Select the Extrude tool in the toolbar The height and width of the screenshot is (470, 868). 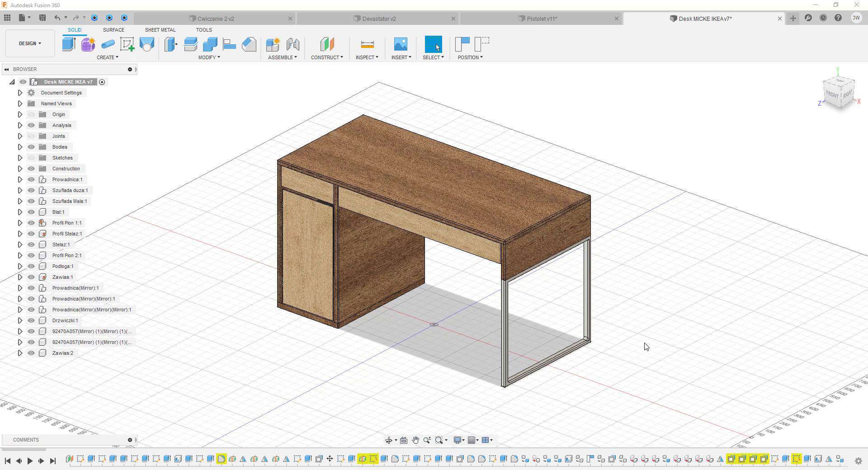click(x=68, y=44)
